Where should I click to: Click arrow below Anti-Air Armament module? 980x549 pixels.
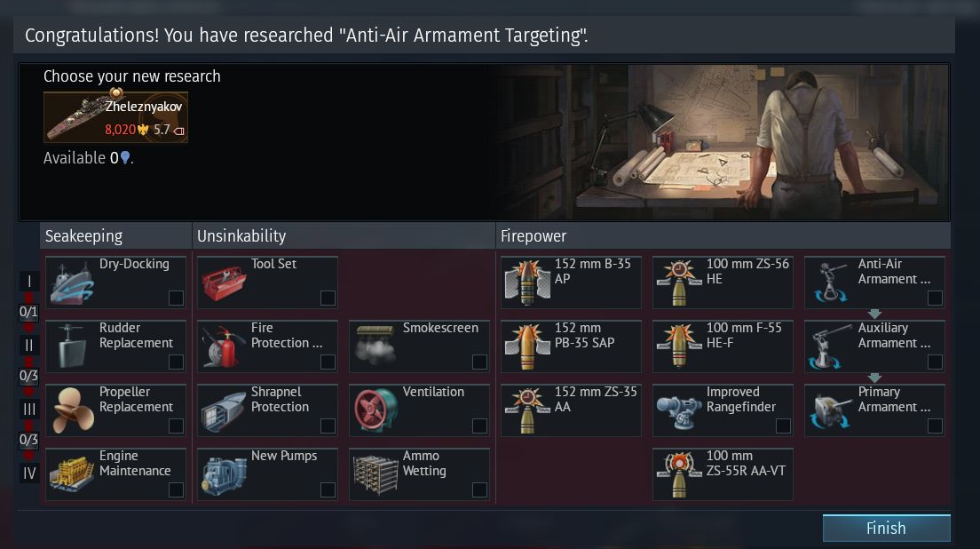click(874, 314)
